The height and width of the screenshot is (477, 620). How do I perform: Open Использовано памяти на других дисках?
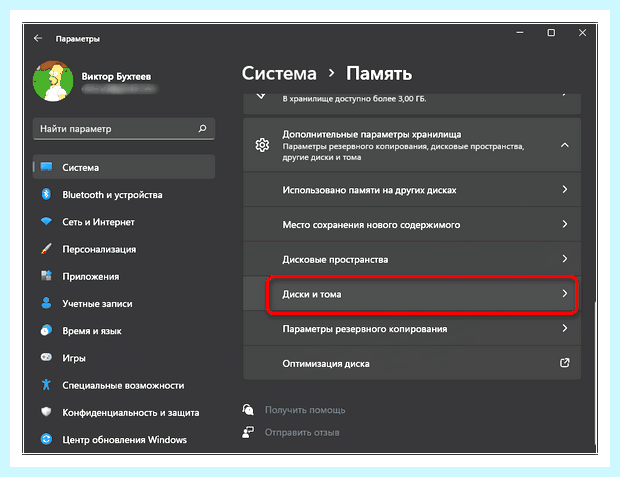[x=412, y=189]
